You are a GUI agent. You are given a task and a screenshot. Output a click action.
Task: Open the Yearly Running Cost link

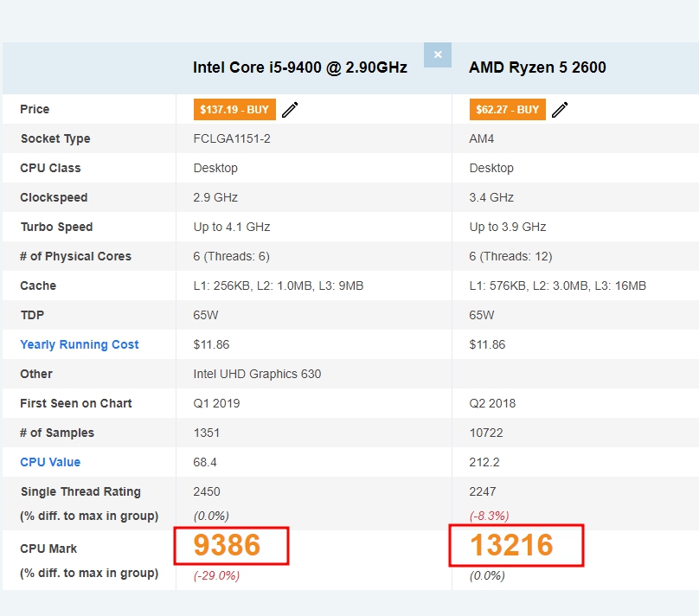pos(80,344)
